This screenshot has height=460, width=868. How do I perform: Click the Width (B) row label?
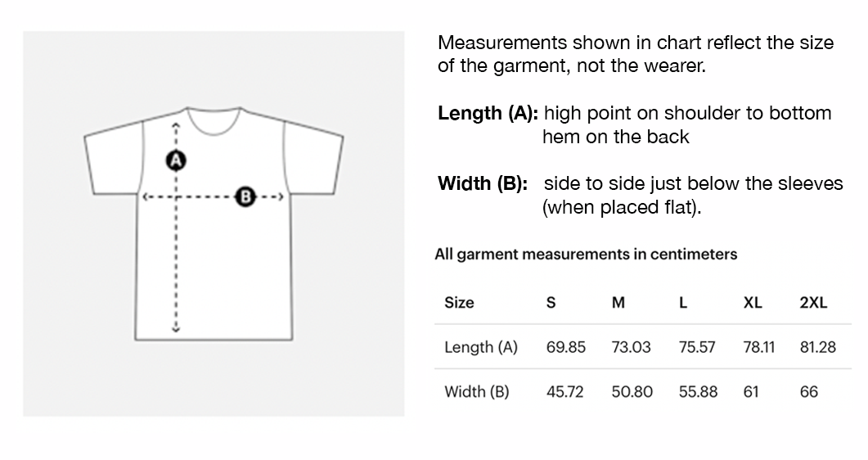pyautogui.click(x=477, y=391)
